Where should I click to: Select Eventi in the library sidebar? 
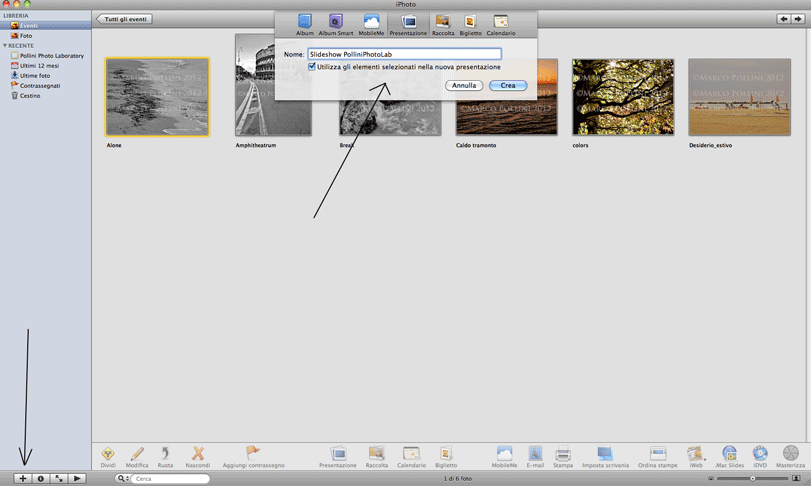[46, 25]
